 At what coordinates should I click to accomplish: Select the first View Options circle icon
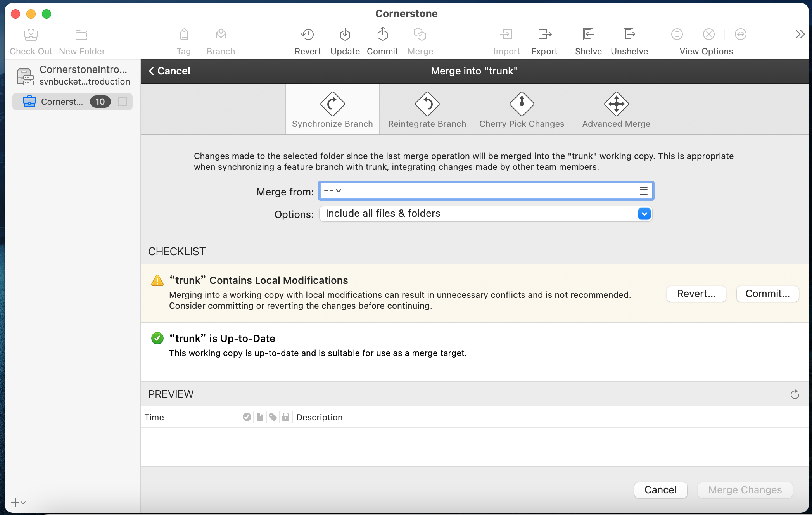677,34
